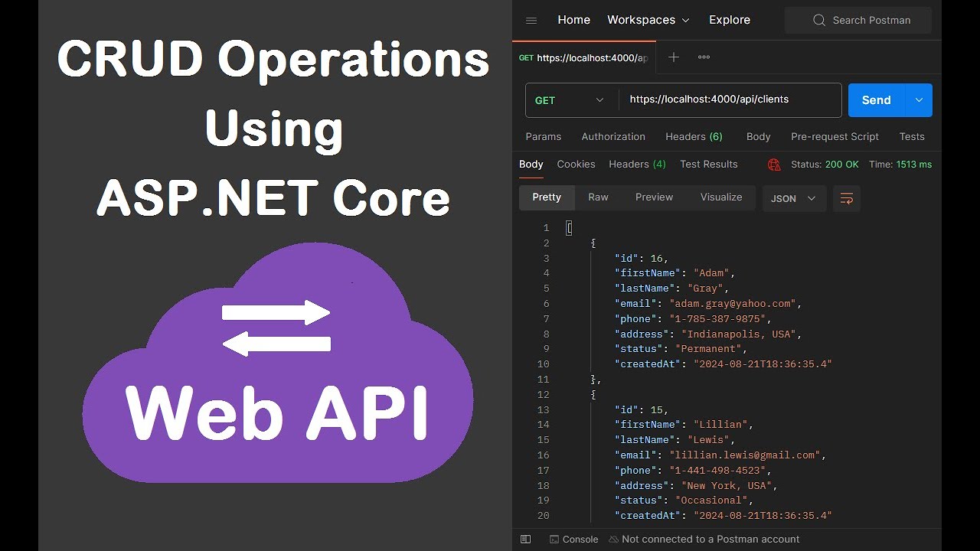Open the JSON format dropdown

tap(794, 198)
